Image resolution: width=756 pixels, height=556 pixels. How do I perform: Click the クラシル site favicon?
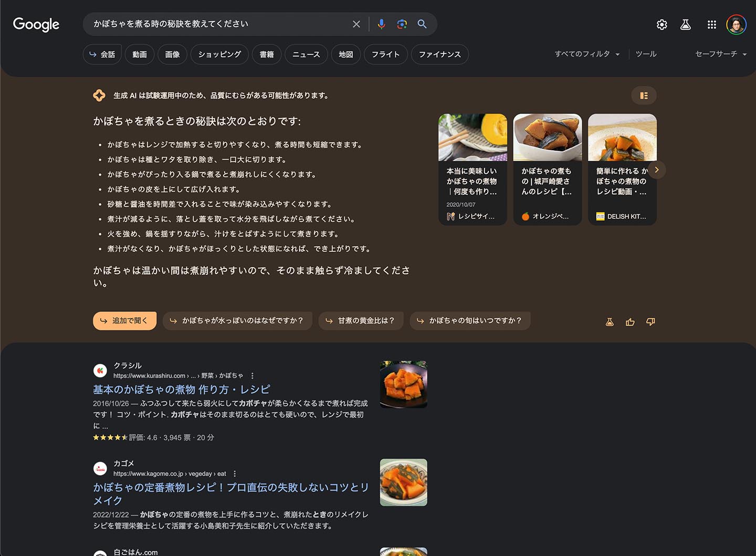point(100,371)
